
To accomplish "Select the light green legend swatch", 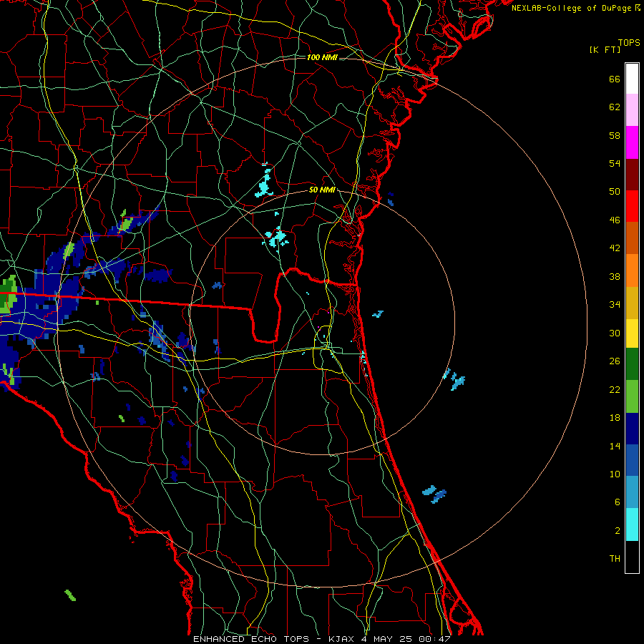I will click(x=632, y=396).
